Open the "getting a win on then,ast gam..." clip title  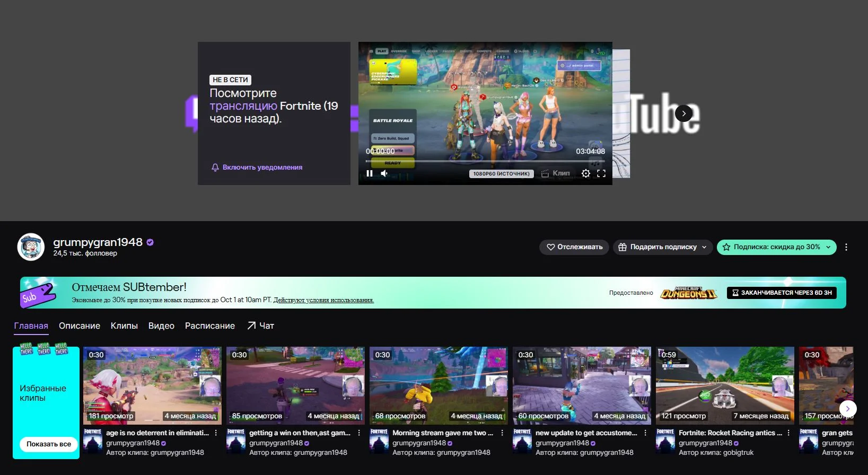(300, 433)
